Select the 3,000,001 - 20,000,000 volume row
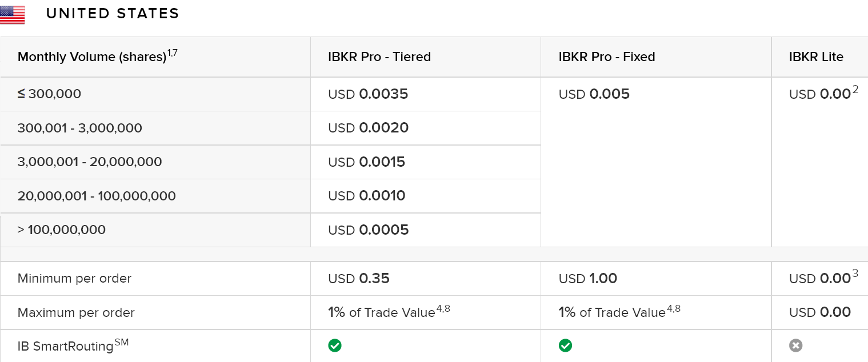Viewport: 868px width, 362px height. point(90,162)
